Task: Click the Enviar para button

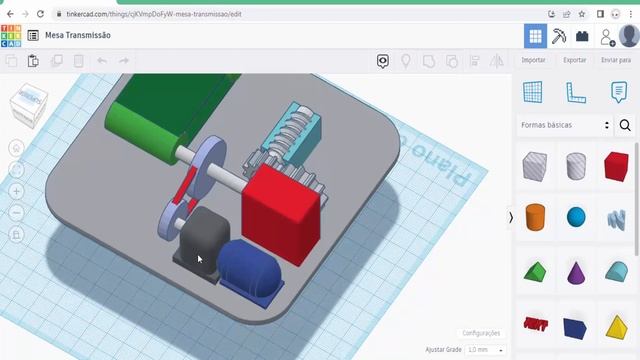Action: (x=616, y=60)
